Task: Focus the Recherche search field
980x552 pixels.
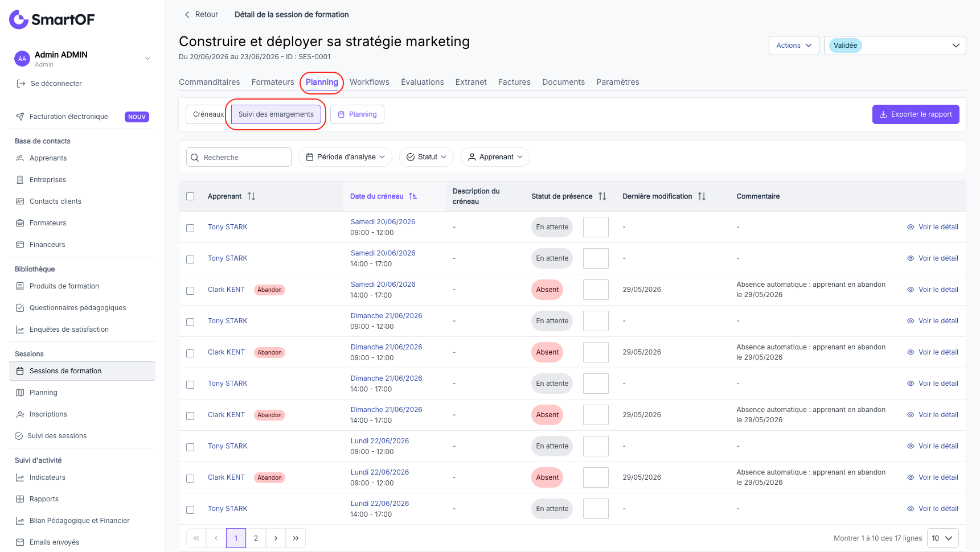Action: tap(239, 158)
